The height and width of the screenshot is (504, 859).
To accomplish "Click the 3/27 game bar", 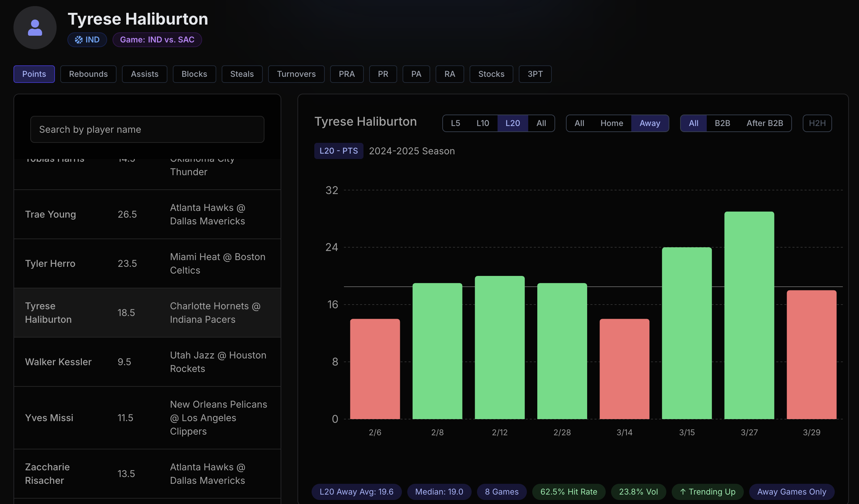I will pyautogui.click(x=749, y=315).
